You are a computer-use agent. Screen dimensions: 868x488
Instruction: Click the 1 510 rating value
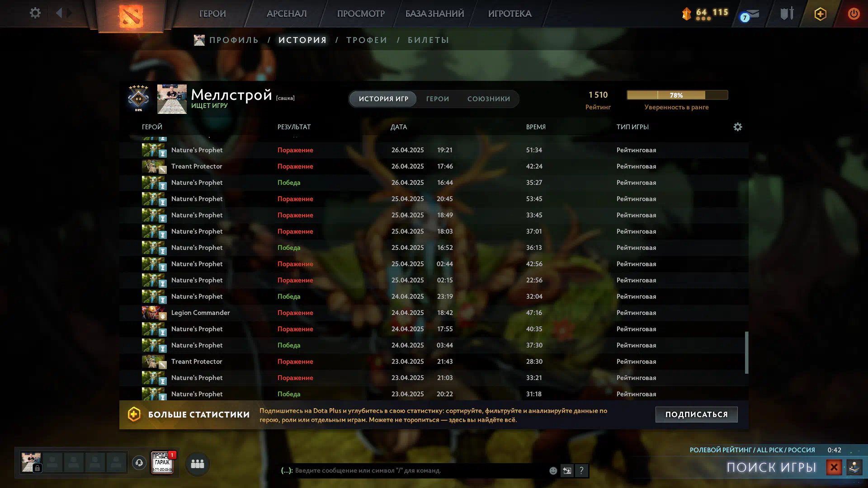pos(598,95)
